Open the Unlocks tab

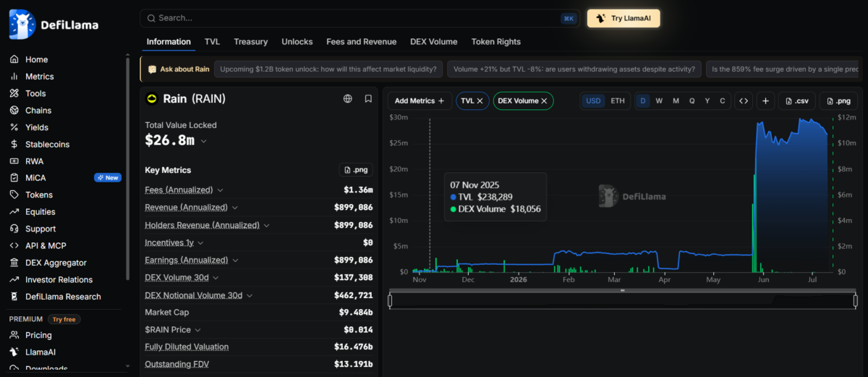tap(297, 42)
